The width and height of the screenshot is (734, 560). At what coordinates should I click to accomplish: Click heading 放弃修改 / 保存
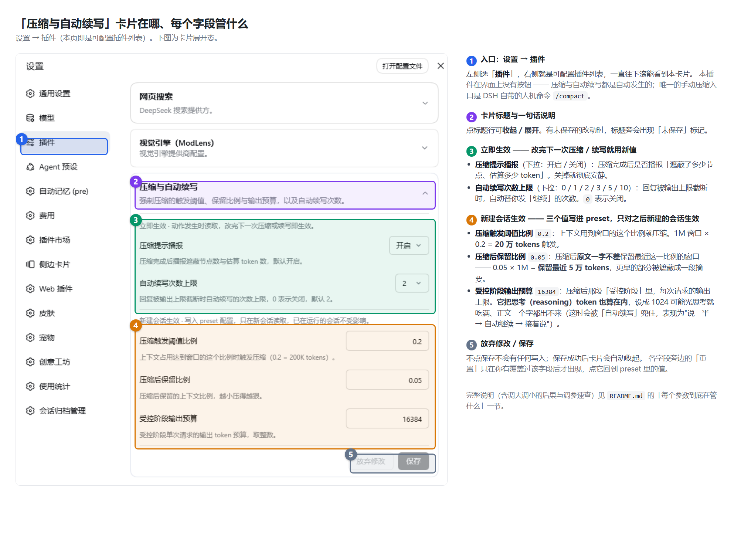pyautogui.click(x=507, y=344)
